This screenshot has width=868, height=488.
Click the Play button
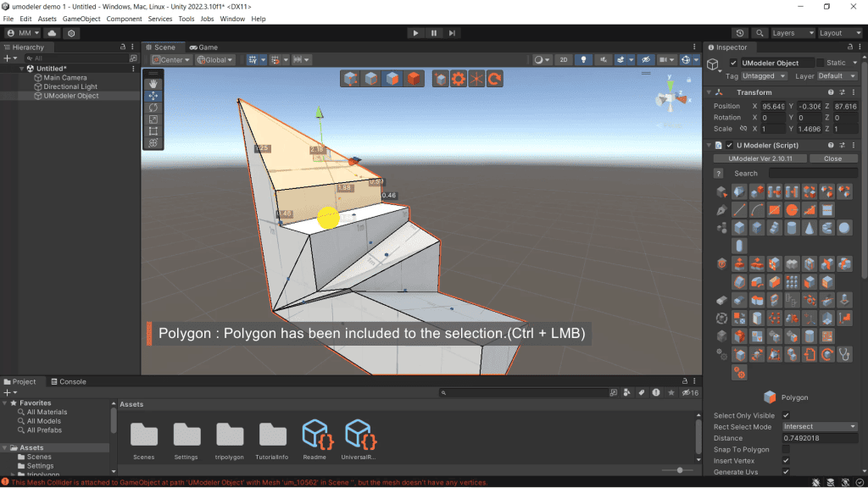pyautogui.click(x=415, y=33)
